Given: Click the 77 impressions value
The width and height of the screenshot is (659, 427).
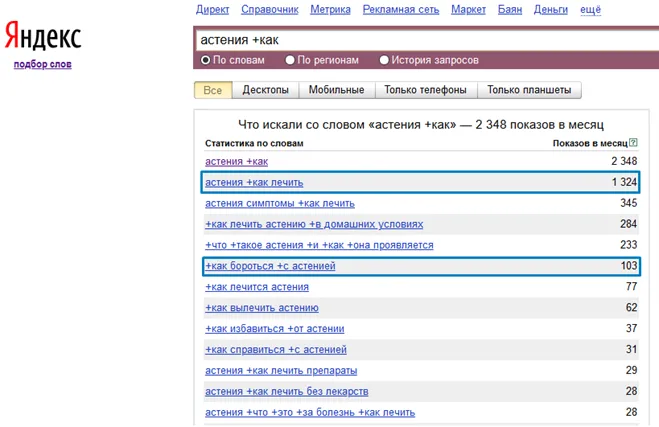Looking at the screenshot, I should tap(632, 287).
